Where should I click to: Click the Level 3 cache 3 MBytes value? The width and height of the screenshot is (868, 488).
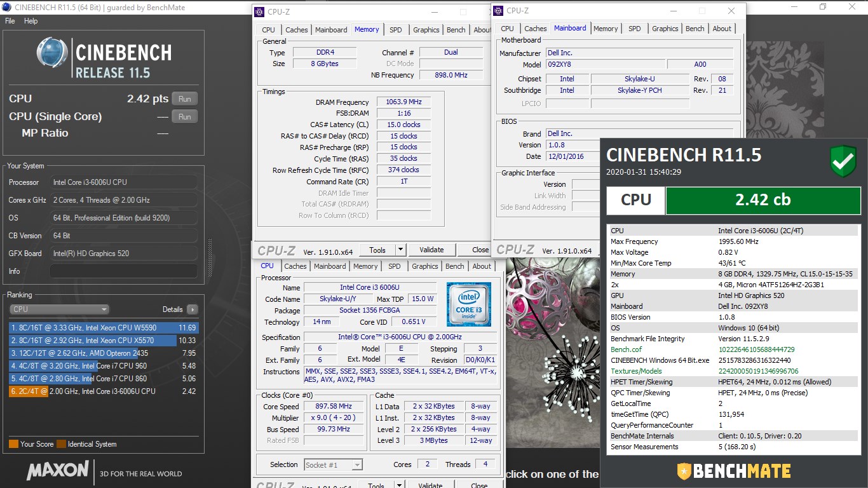434,440
